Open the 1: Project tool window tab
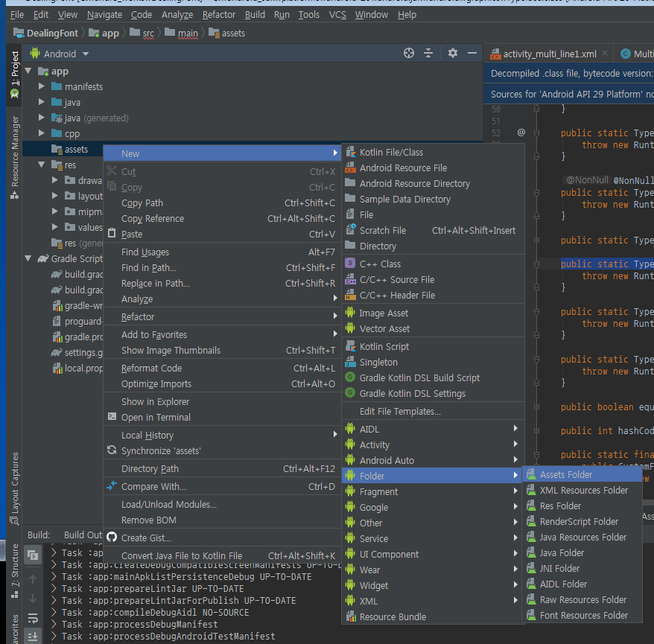654x644 pixels. [15, 74]
